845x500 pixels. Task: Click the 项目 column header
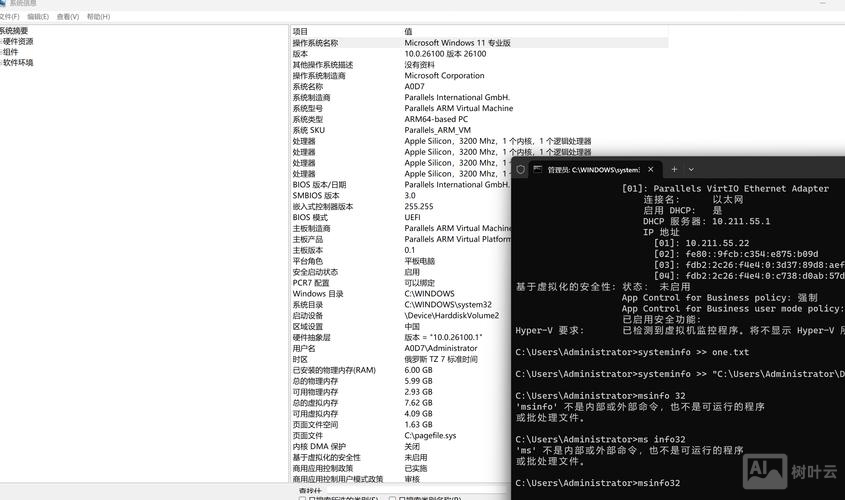[x=301, y=31]
